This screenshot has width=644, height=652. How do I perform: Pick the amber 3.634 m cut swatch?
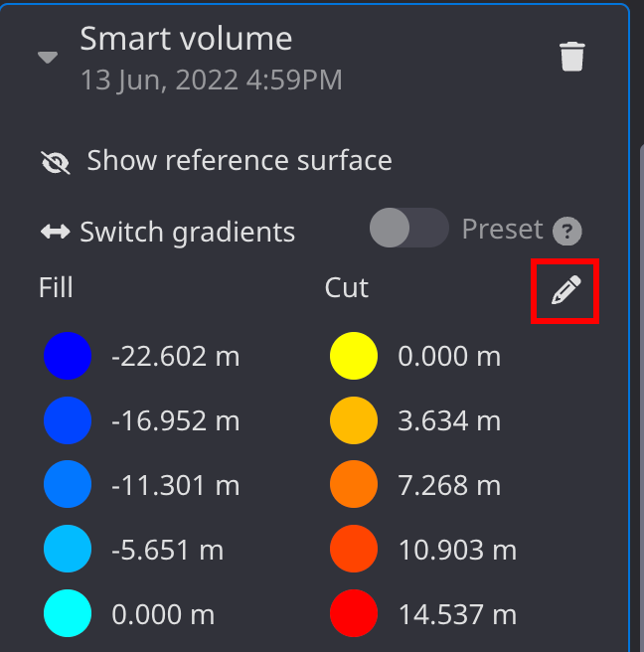click(x=354, y=421)
